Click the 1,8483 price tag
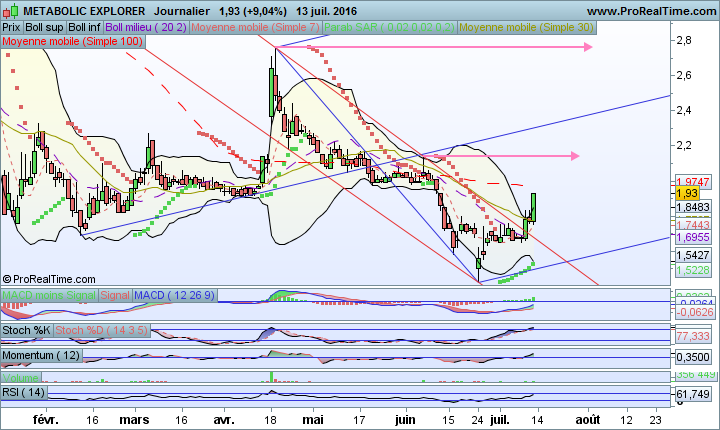Image resolution: width=720 pixels, height=430 pixels. pyautogui.click(x=693, y=207)
